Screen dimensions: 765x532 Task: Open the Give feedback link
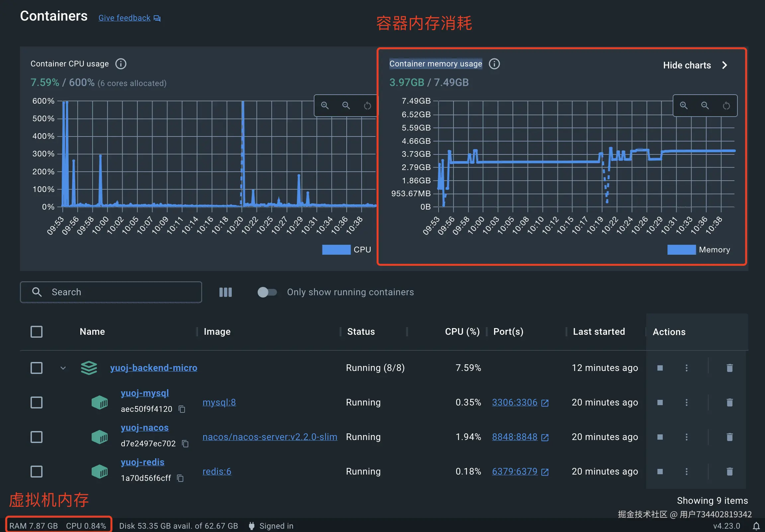129,18
